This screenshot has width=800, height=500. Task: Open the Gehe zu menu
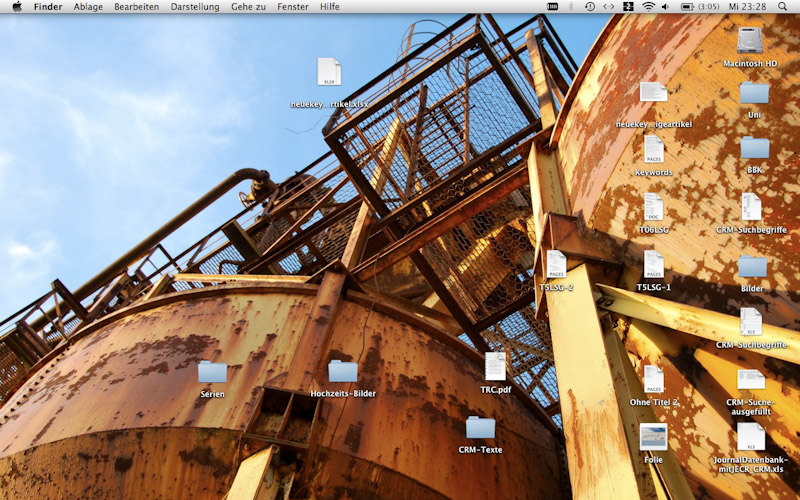pyautogui.click(x=248, y=7)
